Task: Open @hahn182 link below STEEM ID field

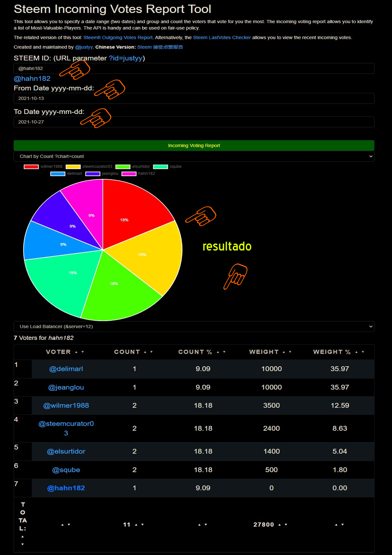Action: (x=32, y=78)
